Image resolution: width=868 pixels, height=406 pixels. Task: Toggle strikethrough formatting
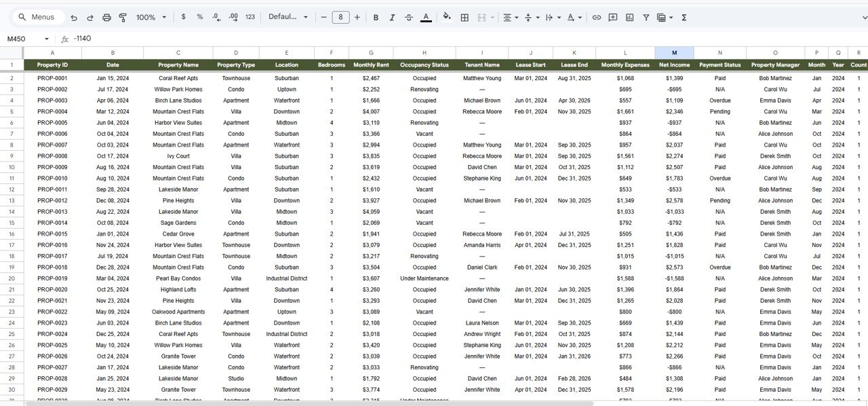[x=409, y=17]
